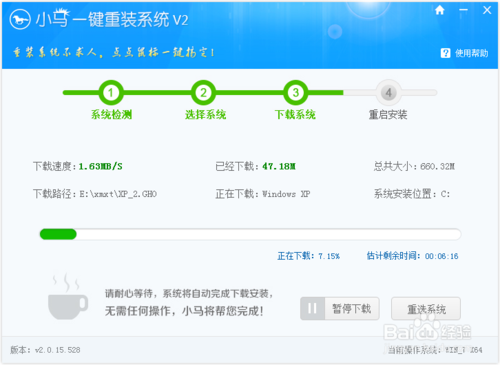Image resolution: width=500 pixels, height=365 pixels.
Task: Click the home icon in title bar
Action: point(440,10)
